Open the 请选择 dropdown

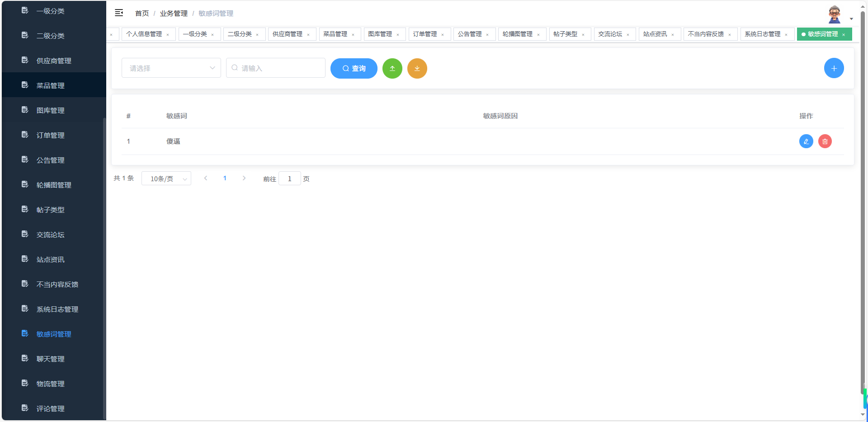tap(171, 68)
